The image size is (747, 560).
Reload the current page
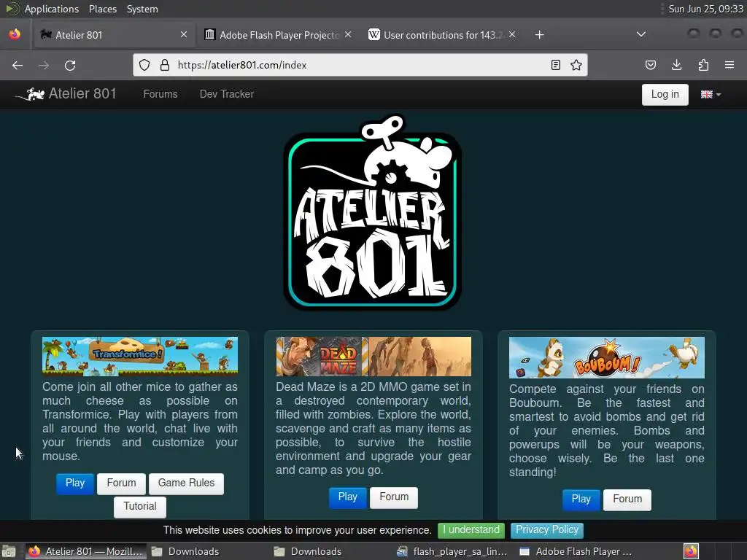pos(70,65)
